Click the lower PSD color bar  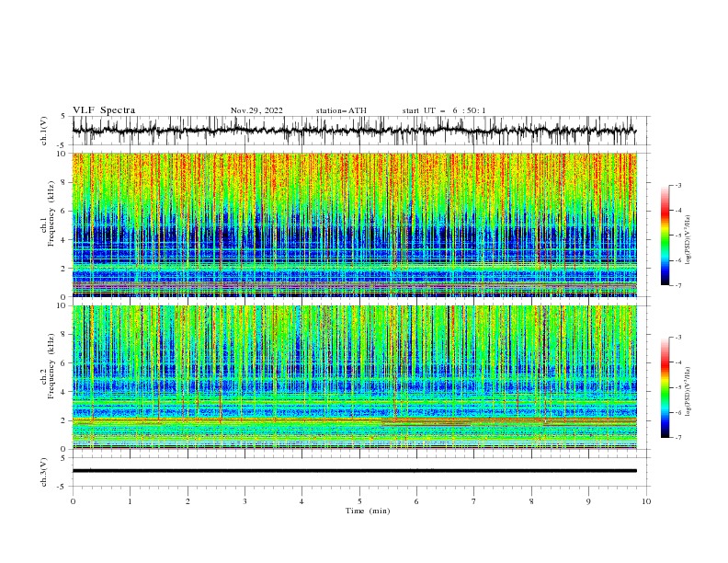(665, 387)
